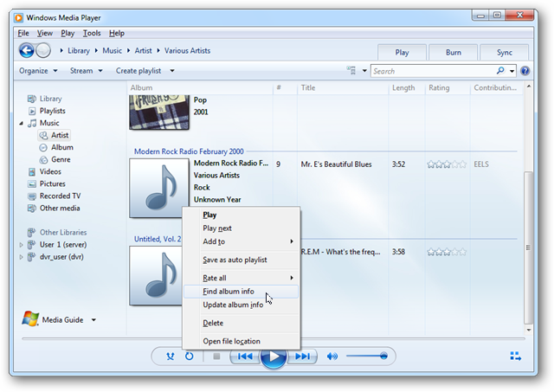554x392 pixels.
Task: Open the Tools menu
Action: click(x=92, y=33)
